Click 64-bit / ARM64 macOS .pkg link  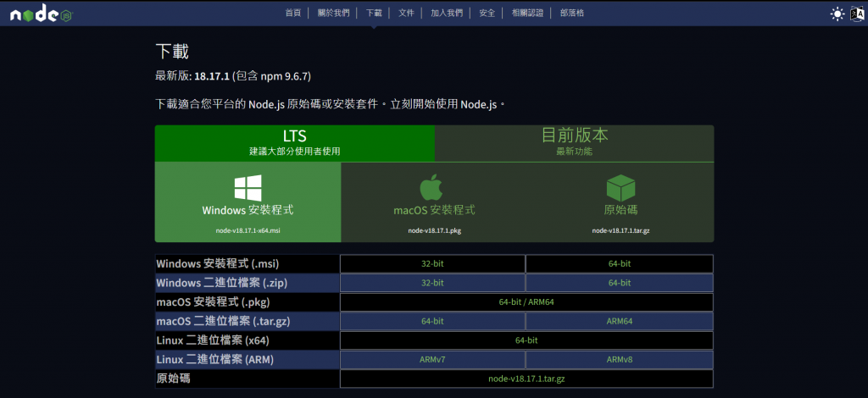tap(526, 302)
